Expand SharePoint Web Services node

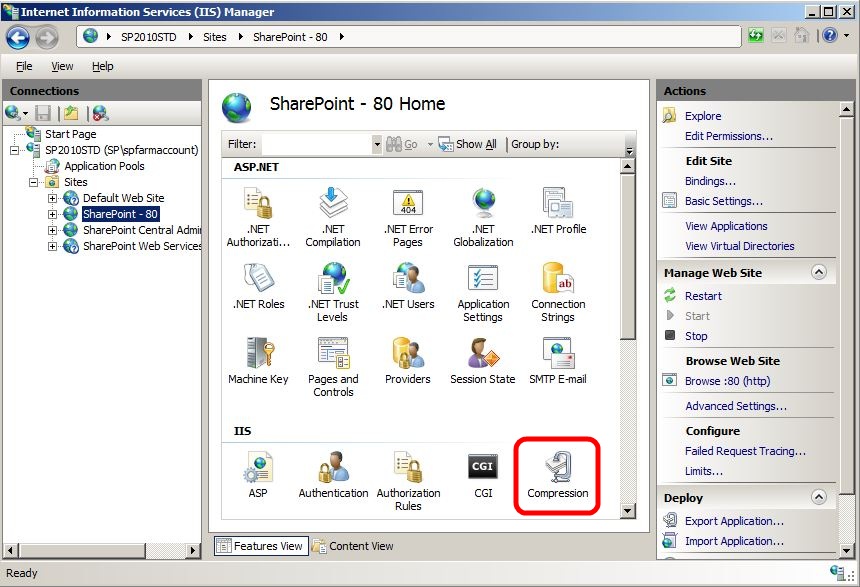[52, 246]
